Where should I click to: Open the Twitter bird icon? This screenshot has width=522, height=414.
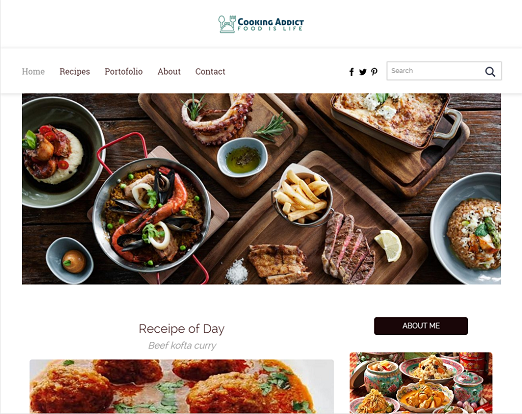[x=363, y=72]
